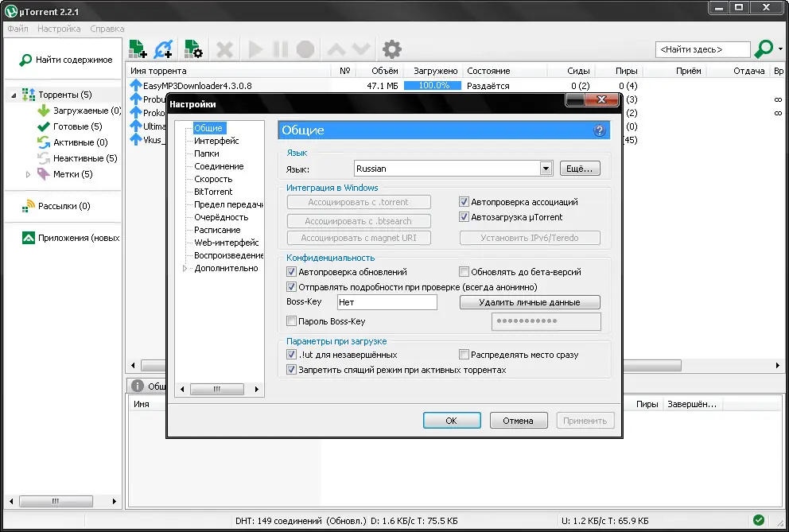Open the toolbar preferences gear
Screen dimensions: 789x532
(x=391, y=49)
